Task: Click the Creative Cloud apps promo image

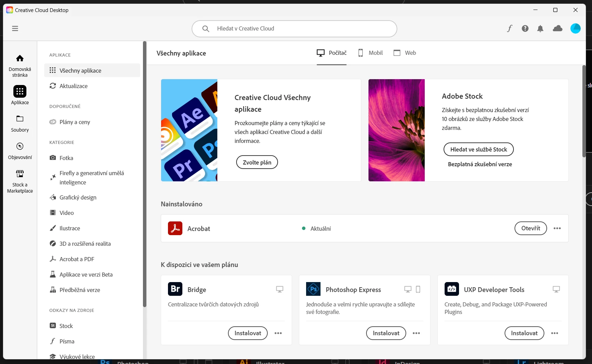Action: [x=189, y=130]
